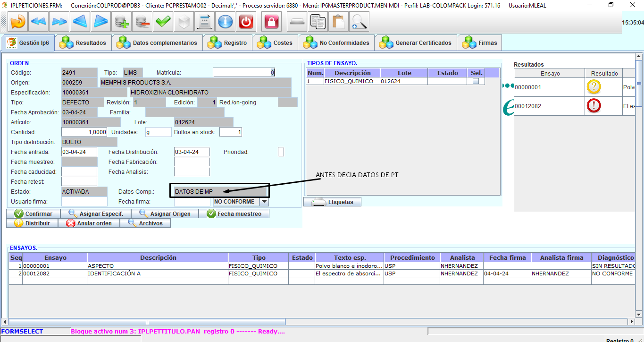Click the clipboard paste toolbar icon
The width and height of the screenshot is (644, 342).
[x=338, y=22]
